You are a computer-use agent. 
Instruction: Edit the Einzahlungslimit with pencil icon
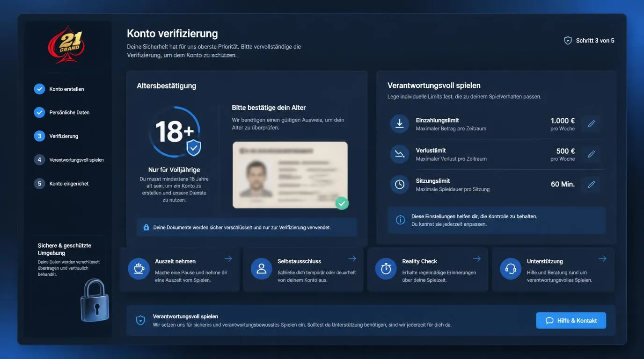click(591, 124)
